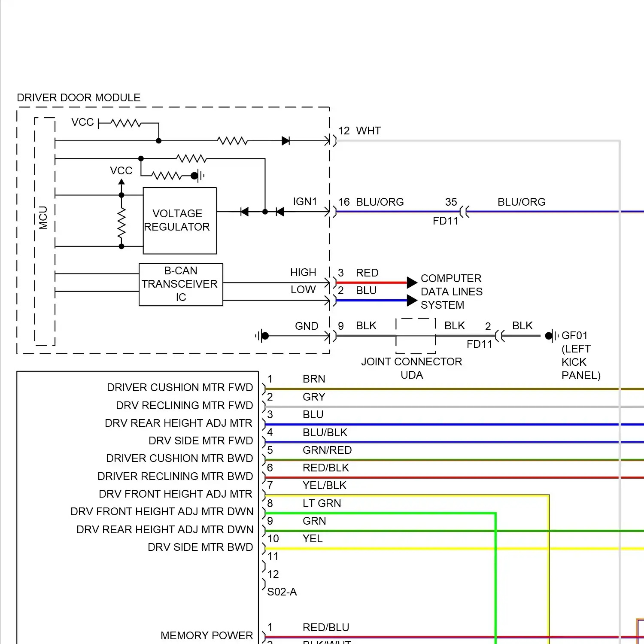Click the GRN wire label at pin 9

314,521
